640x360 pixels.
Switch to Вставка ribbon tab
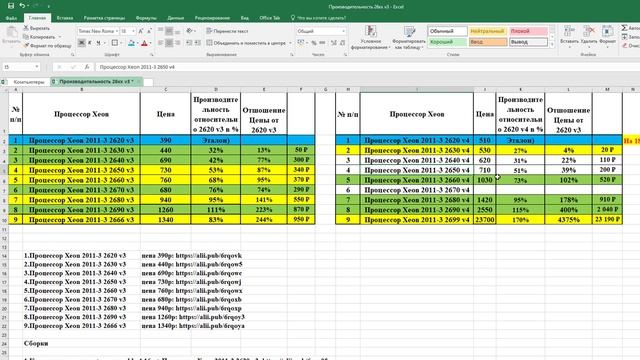coord(64,18)
